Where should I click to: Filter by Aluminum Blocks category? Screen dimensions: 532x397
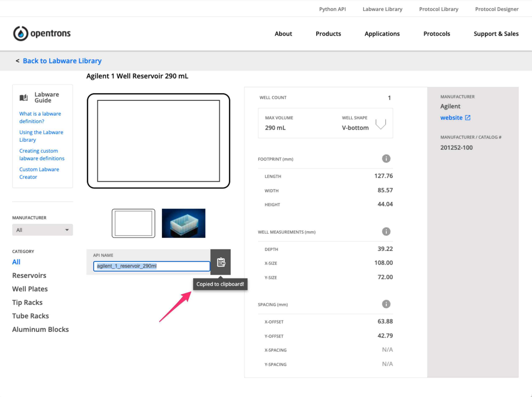click(40, 329)
